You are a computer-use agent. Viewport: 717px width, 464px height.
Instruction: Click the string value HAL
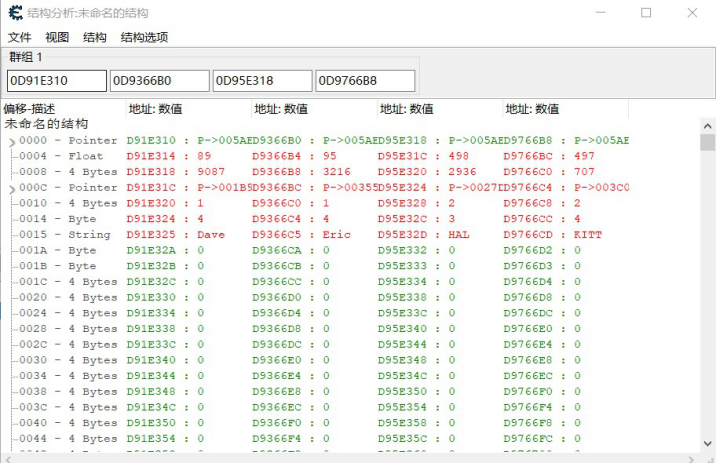[x=459, y=235]
